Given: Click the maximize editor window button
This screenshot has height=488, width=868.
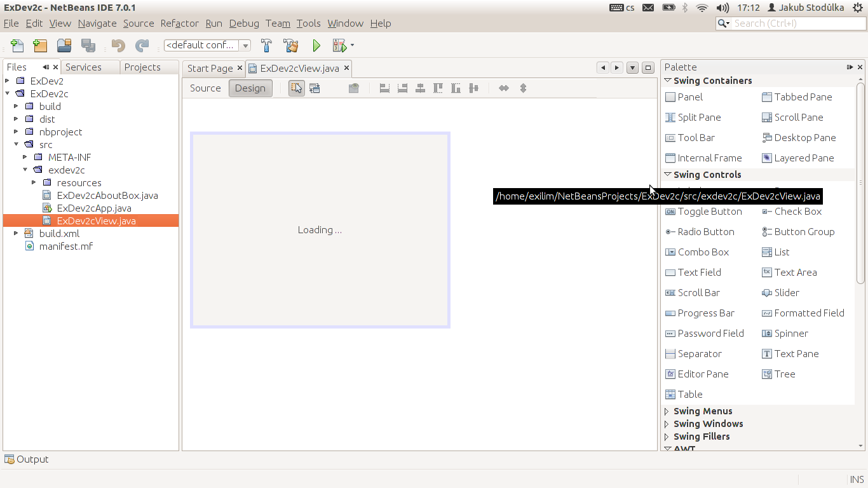Looking at the screenshot, I should pyautogui.click(x=648, y=68).
